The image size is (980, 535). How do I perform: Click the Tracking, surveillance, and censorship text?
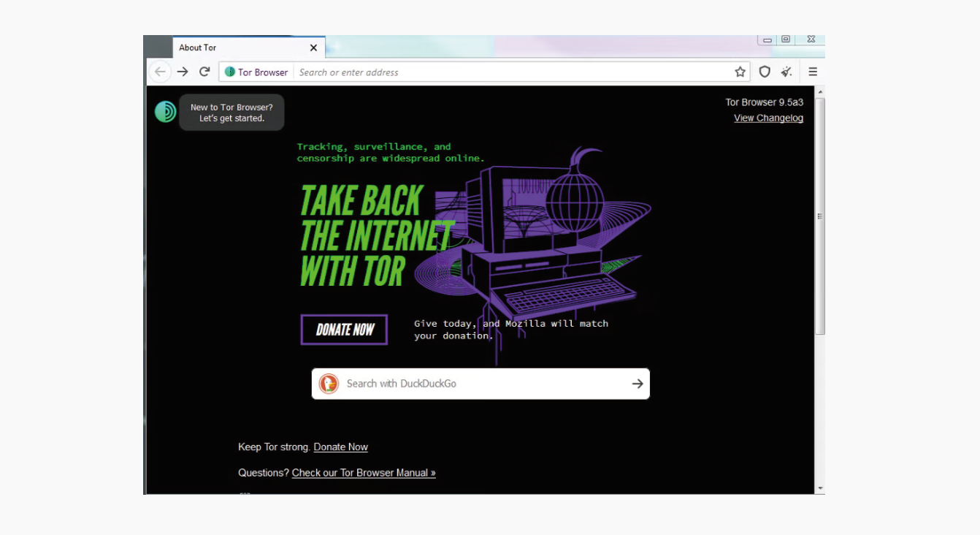(x=391, y=152)
